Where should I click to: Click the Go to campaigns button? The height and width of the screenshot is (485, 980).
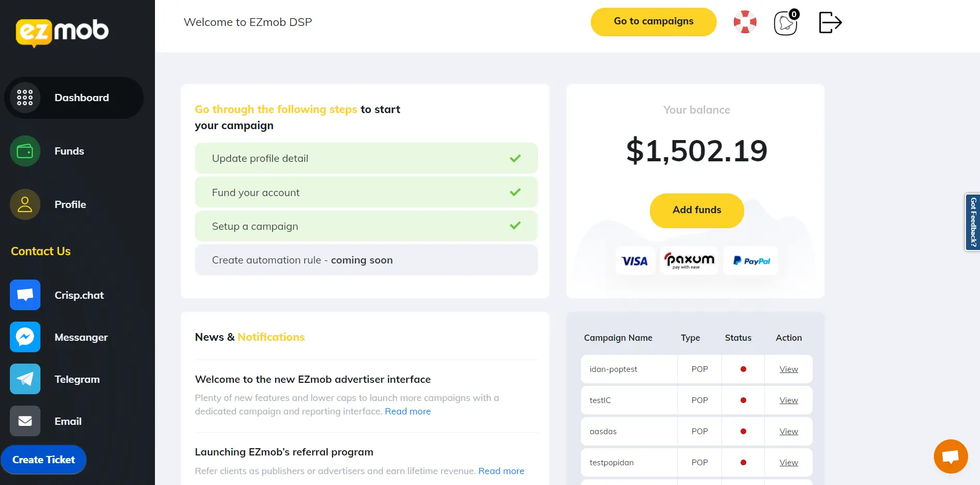[x=653, y=22]
